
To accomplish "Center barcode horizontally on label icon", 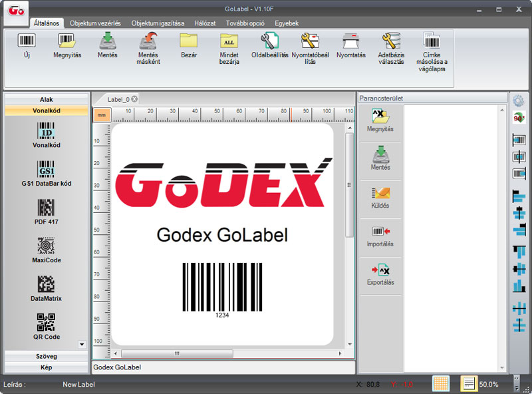I will pyautogui.click(x=519, y=157).
